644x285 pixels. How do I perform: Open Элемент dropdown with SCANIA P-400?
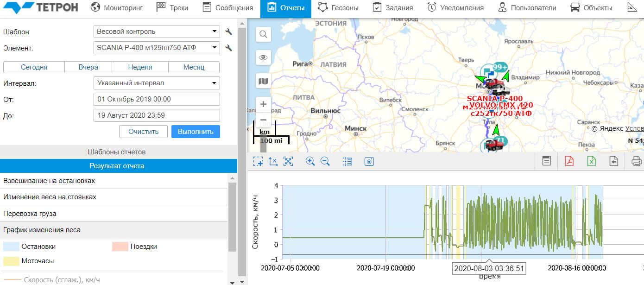coord(157,47)
